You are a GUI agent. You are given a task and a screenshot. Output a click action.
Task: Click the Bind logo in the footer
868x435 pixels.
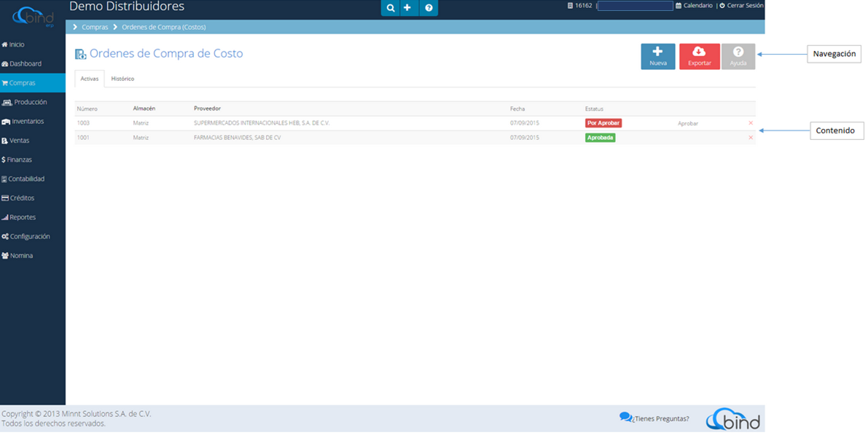point(733,419)
